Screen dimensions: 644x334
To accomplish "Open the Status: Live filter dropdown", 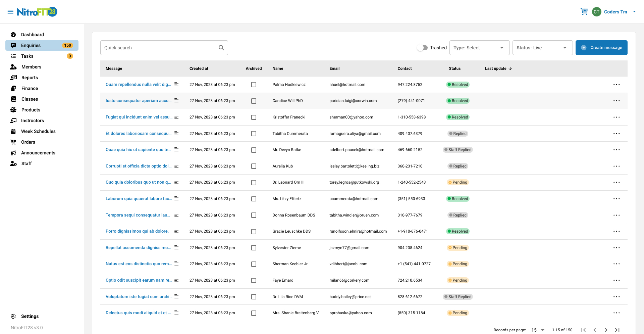I will tap(542, 48).
